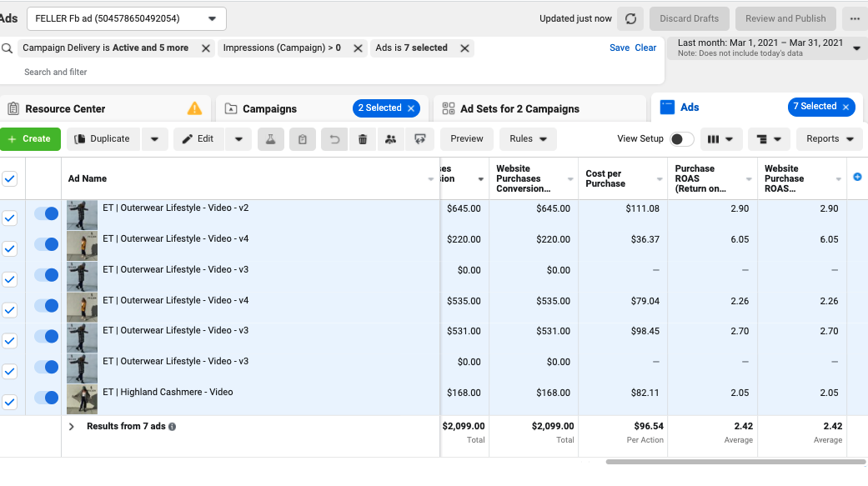868x486 pixels.
Task: Click the refresh data icon
Action: coord(630,19)
